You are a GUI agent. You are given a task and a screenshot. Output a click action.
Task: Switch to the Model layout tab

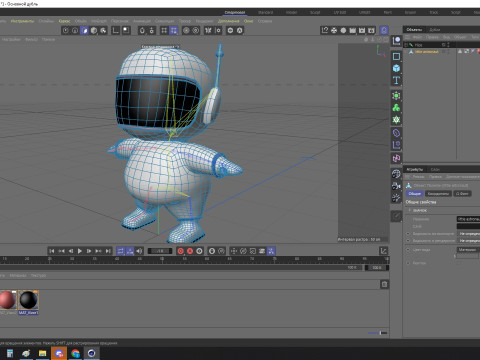[291, 12]
